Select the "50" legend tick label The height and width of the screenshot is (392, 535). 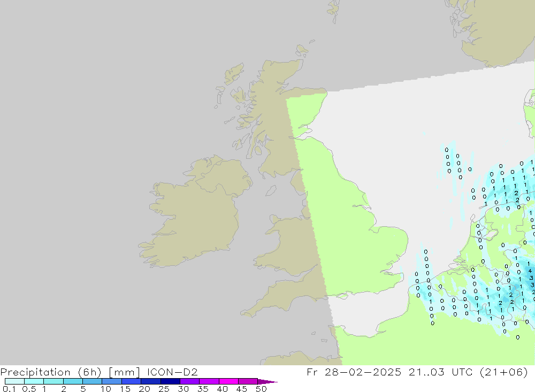tap(261, 389)
